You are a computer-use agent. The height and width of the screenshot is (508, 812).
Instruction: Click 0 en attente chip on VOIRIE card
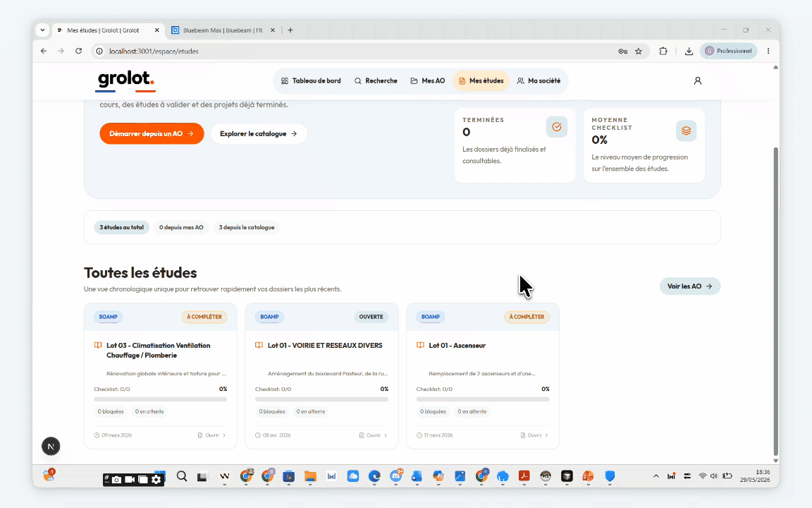pos(311,411)
